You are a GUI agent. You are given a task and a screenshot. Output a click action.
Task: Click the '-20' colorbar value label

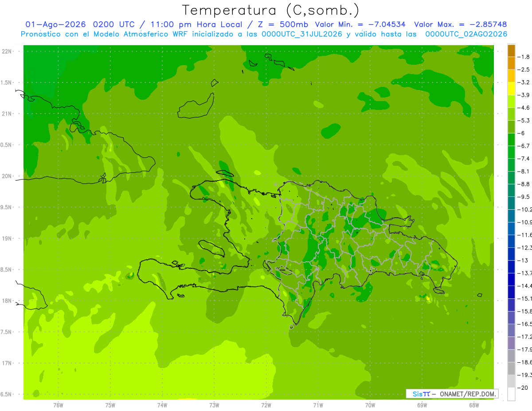tap(524, 388)
